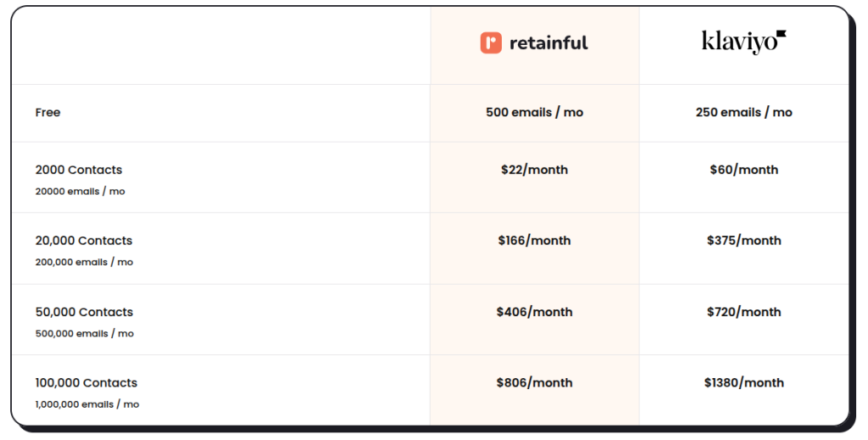Select the $60/month Klaviyo price
868x440 pixels.
point(744,170)
